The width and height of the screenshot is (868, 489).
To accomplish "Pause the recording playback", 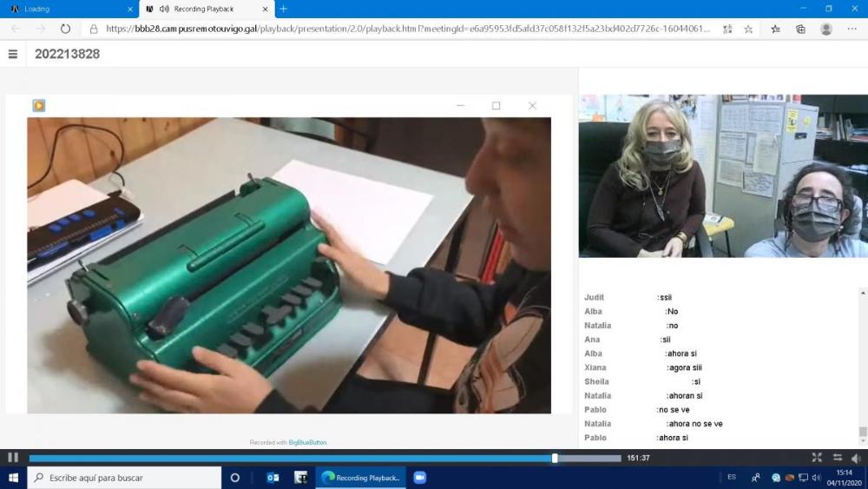I will 13,458.
